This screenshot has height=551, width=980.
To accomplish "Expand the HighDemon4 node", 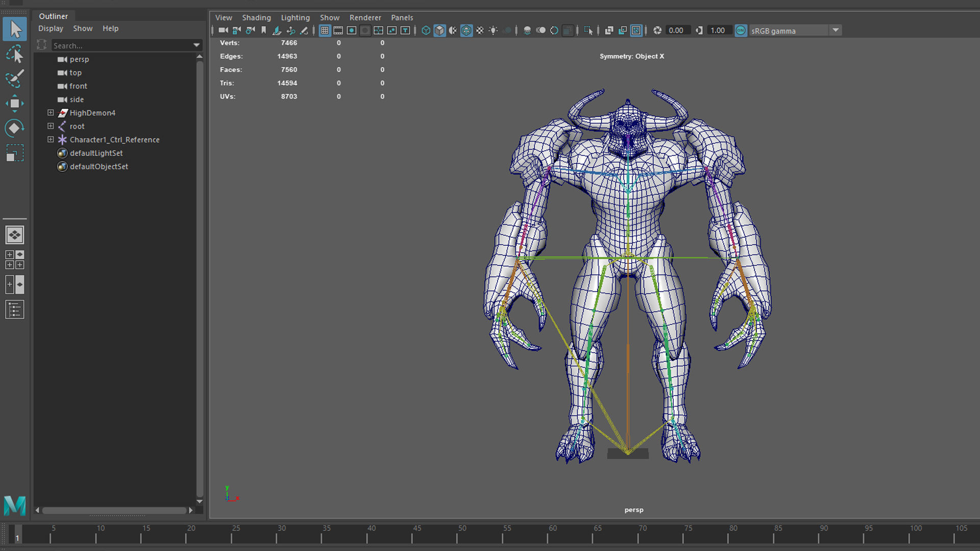I will (51, 113).
